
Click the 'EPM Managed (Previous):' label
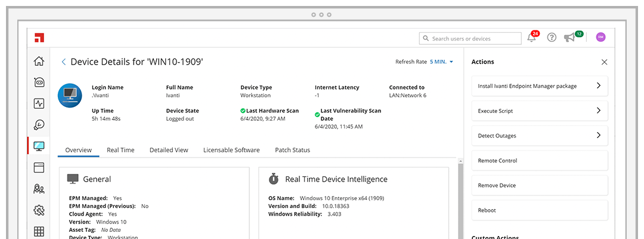pyautogui.click(x=103, y=206)
